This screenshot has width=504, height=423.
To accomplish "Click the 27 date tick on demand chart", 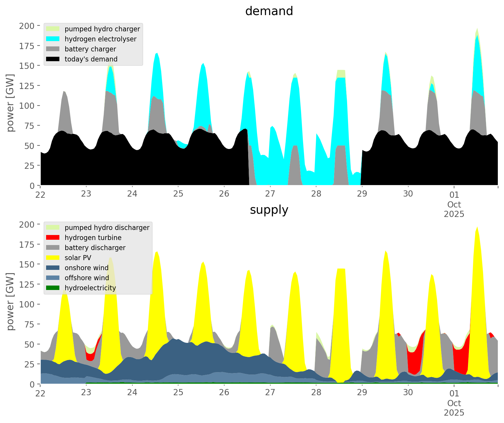I will pyautogui.click(x=270, y=194).
